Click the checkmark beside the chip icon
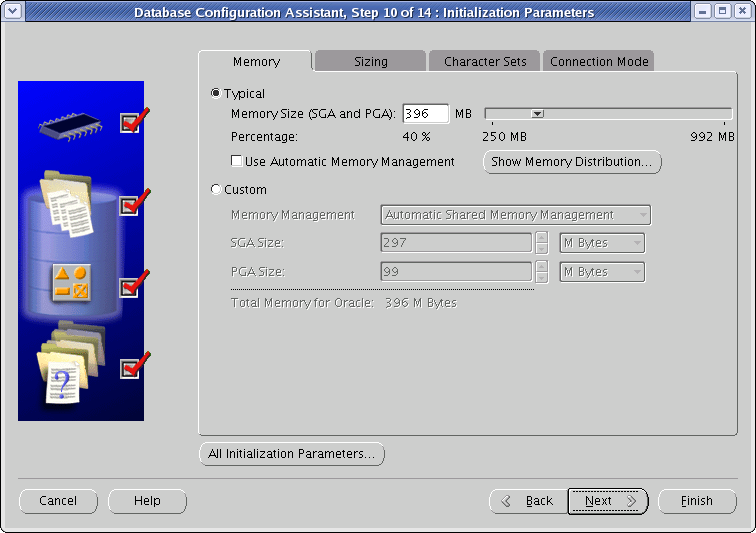The width and height of the screenshot is (756, 533). [135, 121]
